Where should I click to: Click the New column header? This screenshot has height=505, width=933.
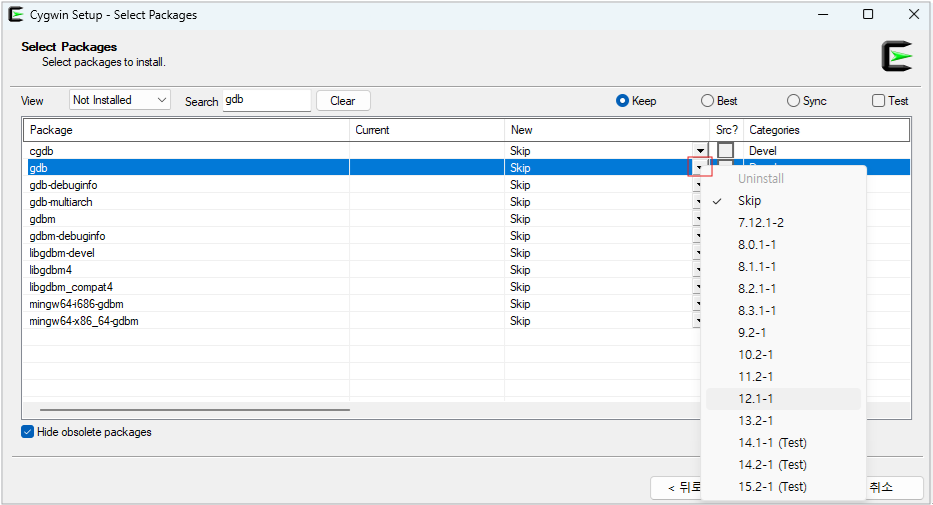607,130
